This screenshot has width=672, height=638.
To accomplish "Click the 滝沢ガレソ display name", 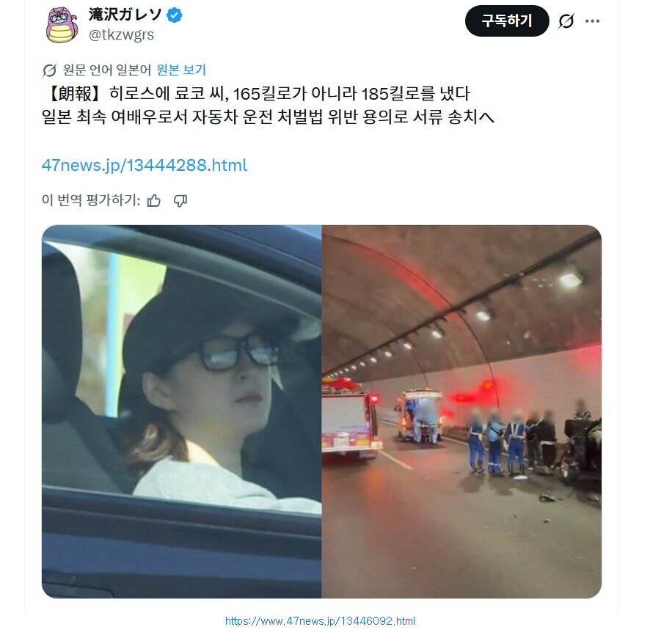I will tap(125, 15).
